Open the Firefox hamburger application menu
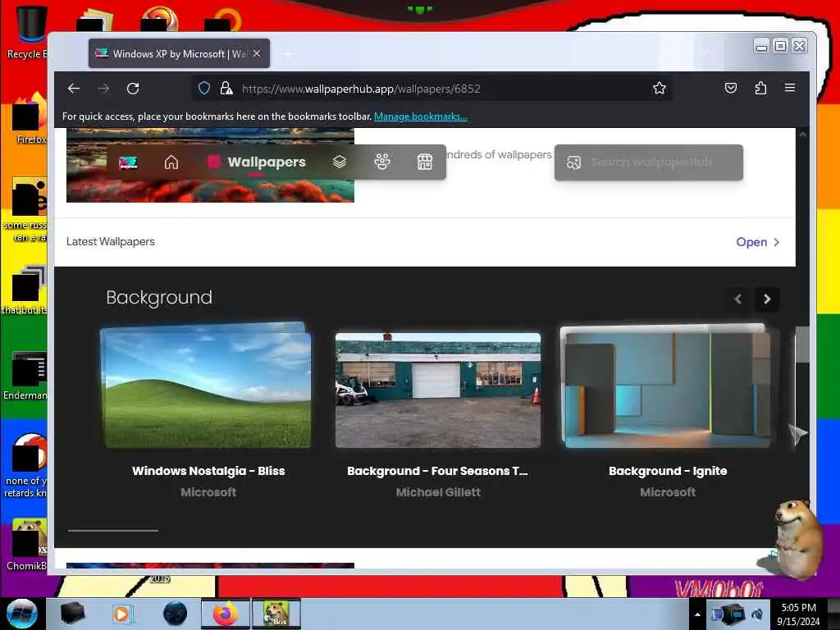The height and width of the screenshot is (630, 840). pyautogui.click(x=790, y=88)
